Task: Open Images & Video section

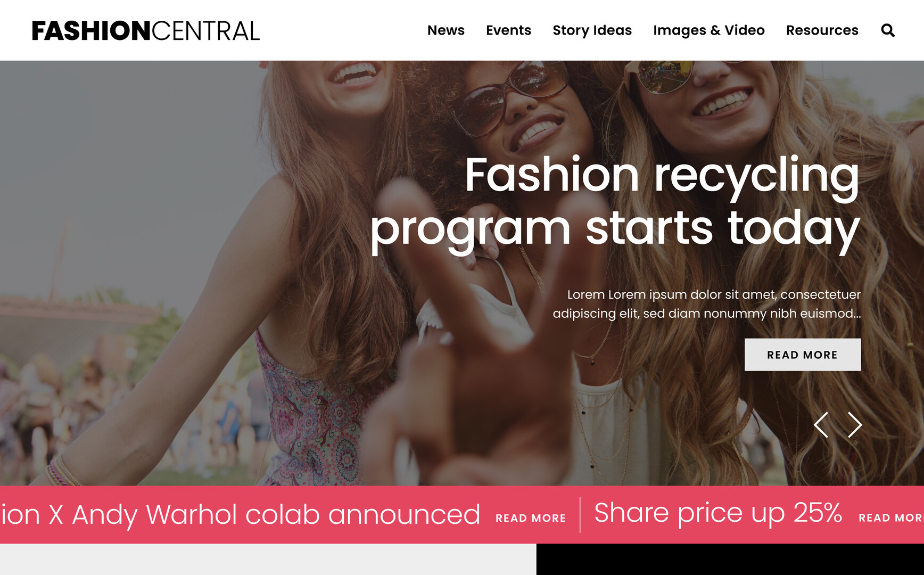Action: tap(709, 30)
